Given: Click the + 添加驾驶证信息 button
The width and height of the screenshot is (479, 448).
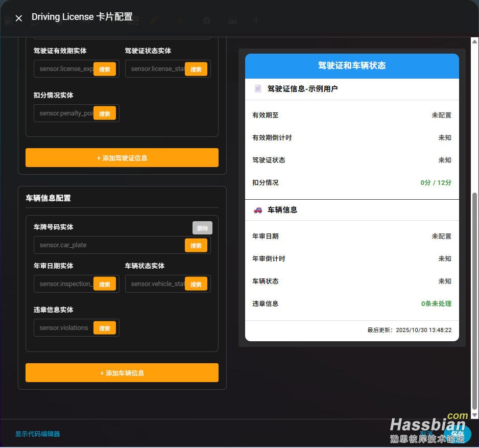Looking at the screenshot, I should click(x=122, y=158).
